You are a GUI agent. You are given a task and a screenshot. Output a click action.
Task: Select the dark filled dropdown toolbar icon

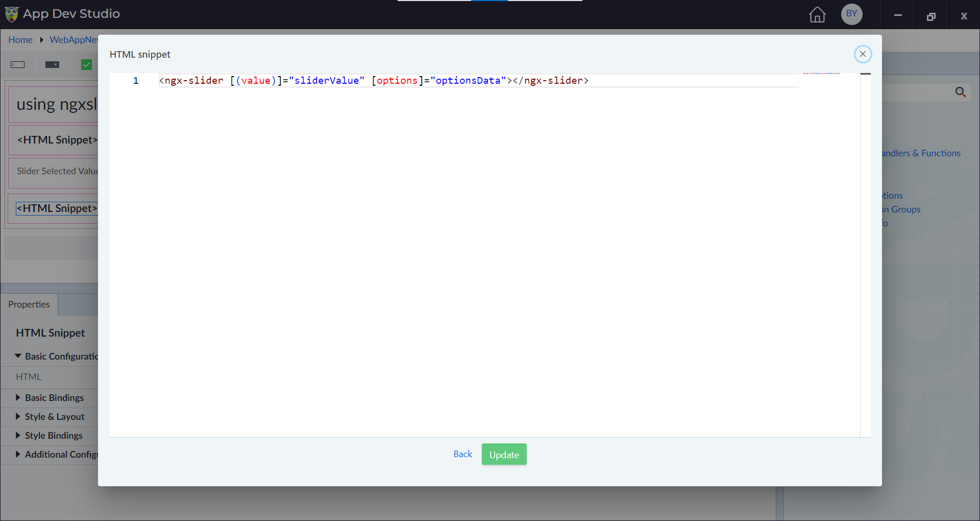pos(52,64)
